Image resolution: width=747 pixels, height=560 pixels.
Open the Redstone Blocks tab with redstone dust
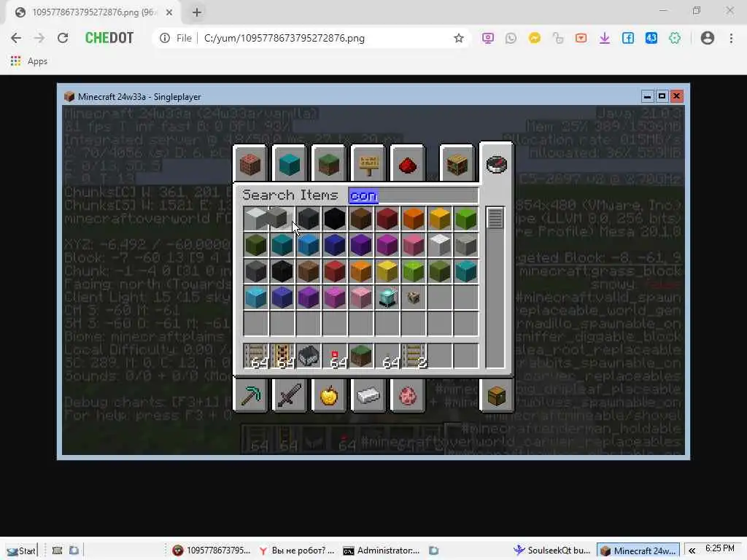[407, 164]
